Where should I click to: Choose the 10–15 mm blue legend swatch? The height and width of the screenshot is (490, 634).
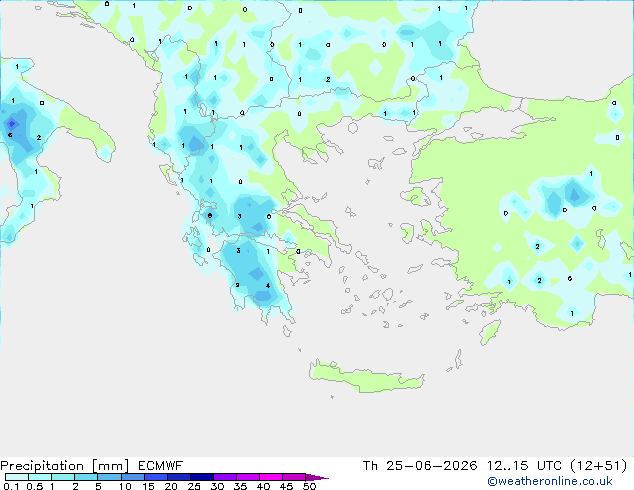coord(133,477)
